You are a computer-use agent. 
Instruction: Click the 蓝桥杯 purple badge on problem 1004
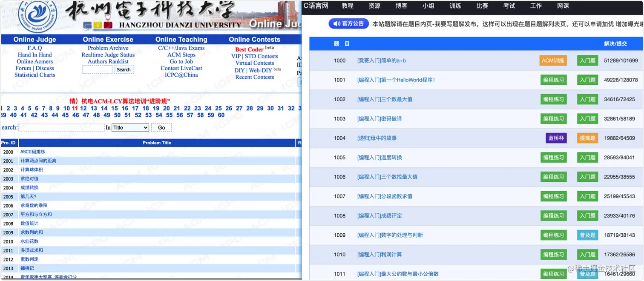[x=556, y=138]
